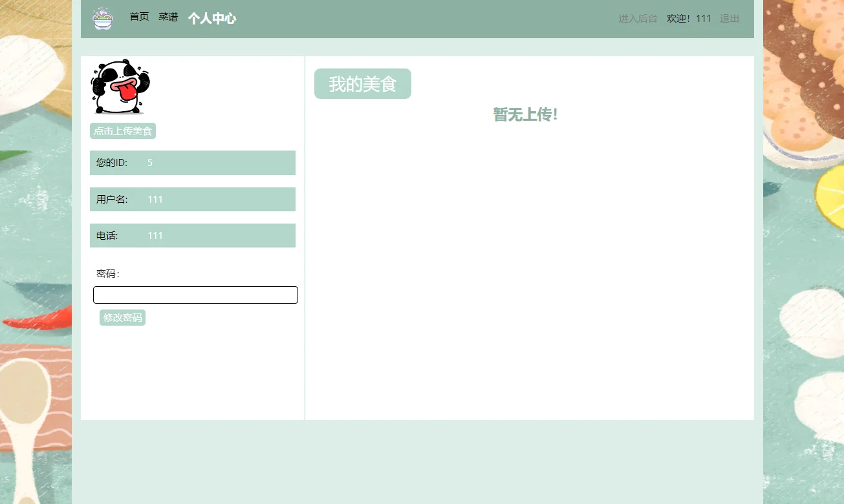This screenshot has height=504, width=844.
Task: Open the 菜谱 page
Action: 168,16
